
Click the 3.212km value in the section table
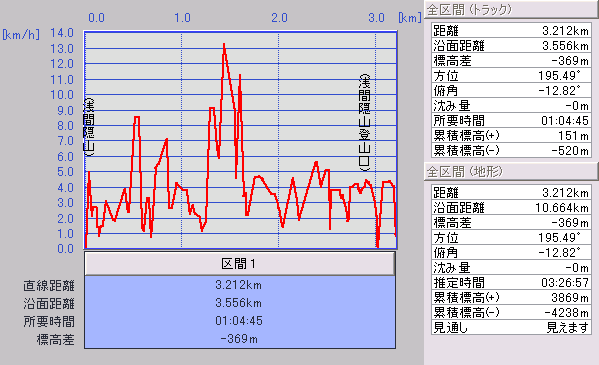coord(238,285)
